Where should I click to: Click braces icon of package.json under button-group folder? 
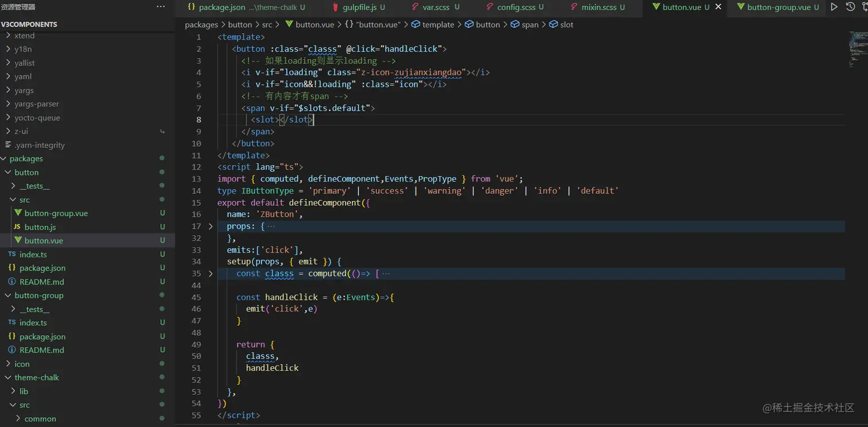point(12,336)
